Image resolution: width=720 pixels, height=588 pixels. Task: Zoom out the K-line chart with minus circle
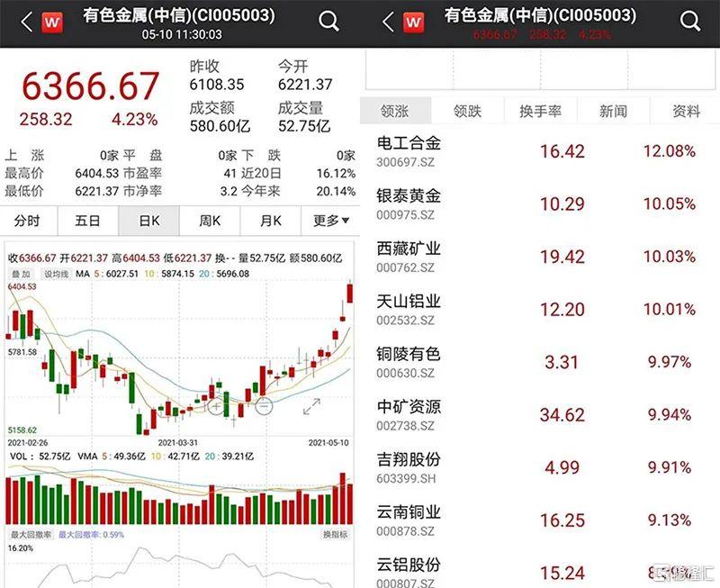pyautogui.click(x=264, y=406)
